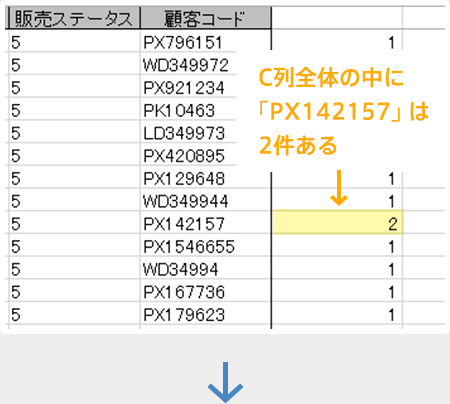The height and width of the screenshot is (404, 450).
Task: Click status cell 5 in LD349973 row
Action: (74, 132)
